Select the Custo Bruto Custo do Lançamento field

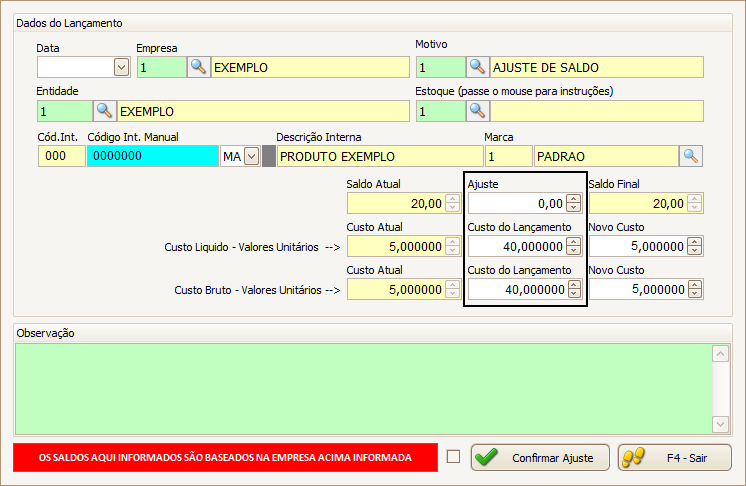pos(516,289)
